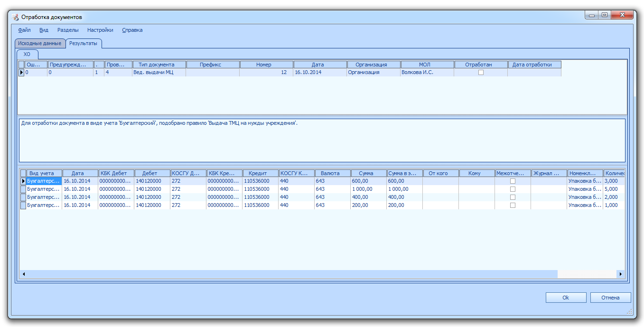Click the Волкова И.С. cell
Image resolution: width=644 pixels, height=327 pixels.
427,73
